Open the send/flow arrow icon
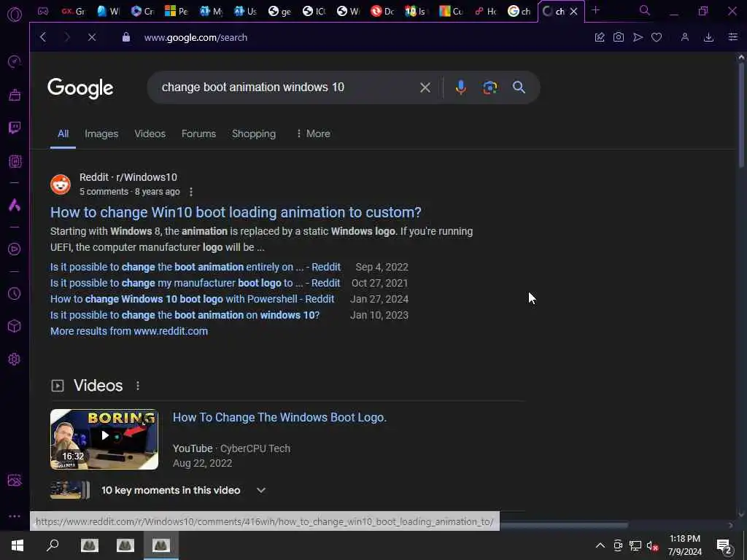 coord(638,37)
